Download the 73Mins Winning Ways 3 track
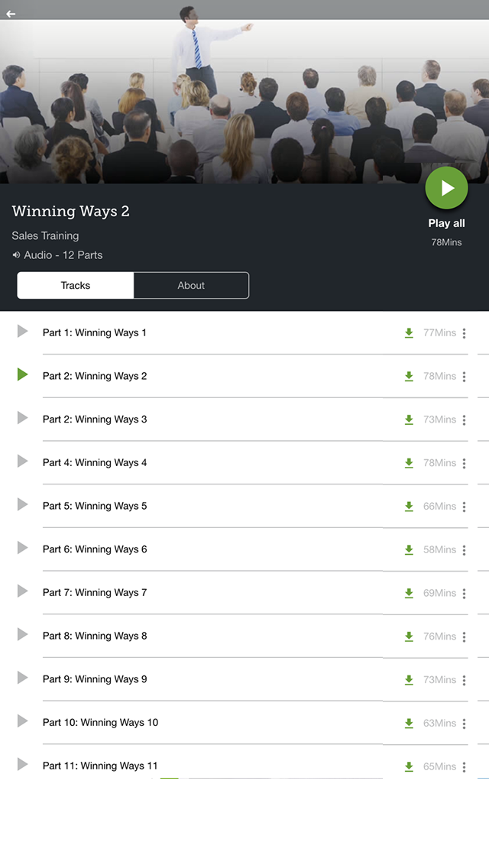The image size is (489, 868). [409, 419]
